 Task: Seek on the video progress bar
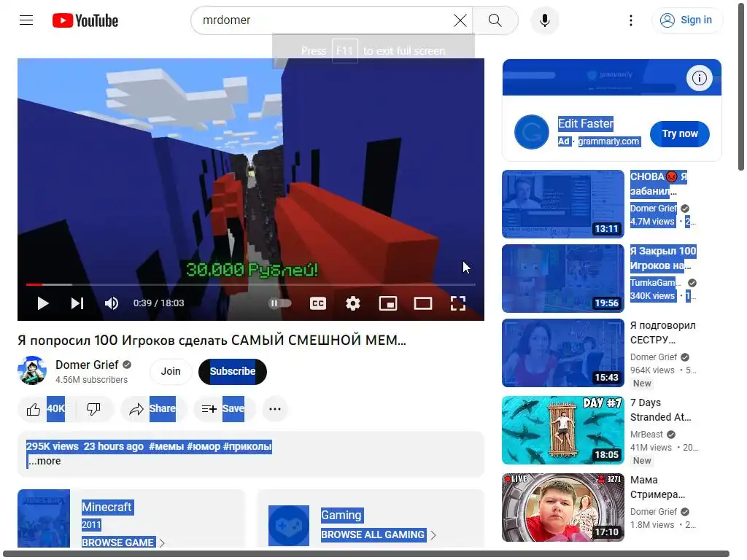coord(251,284)
